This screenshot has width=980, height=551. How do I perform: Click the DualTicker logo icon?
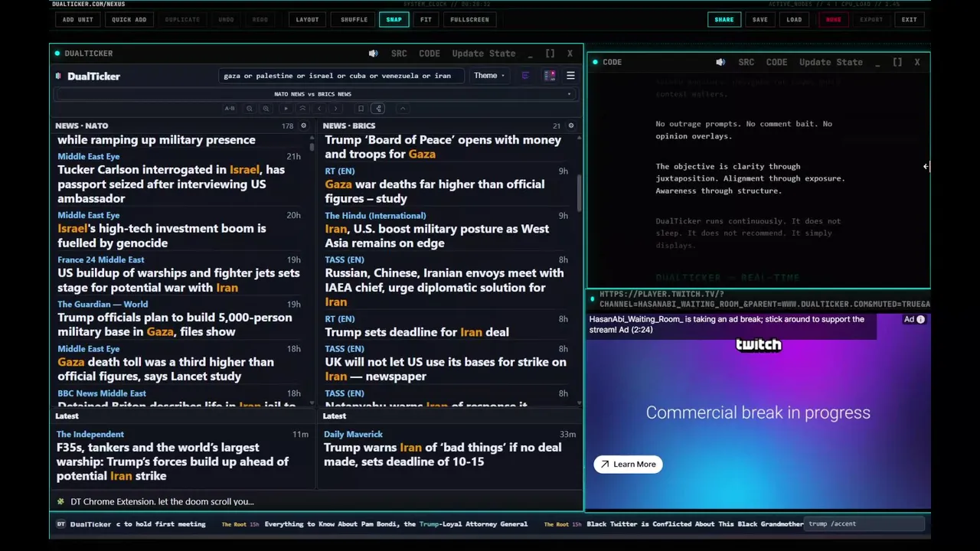pyautogui.click(x=59, y=76)
